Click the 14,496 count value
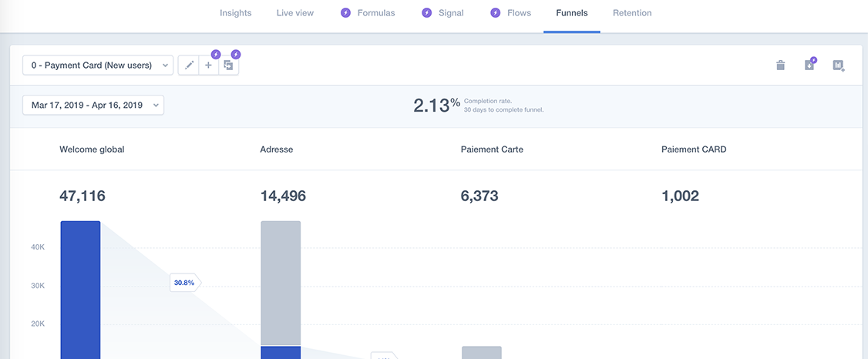The image size is (868, 359). pyautogui.click(x=283, y=196)
